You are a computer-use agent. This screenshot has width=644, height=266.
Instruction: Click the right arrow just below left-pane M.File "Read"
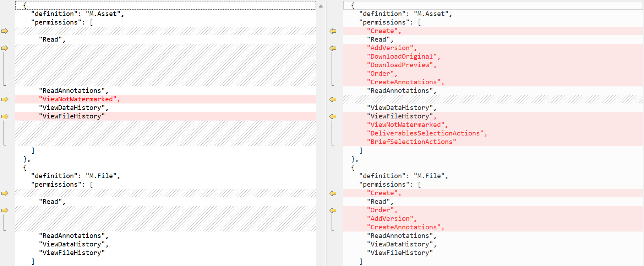pyautogui.click(x=5, y=211)
